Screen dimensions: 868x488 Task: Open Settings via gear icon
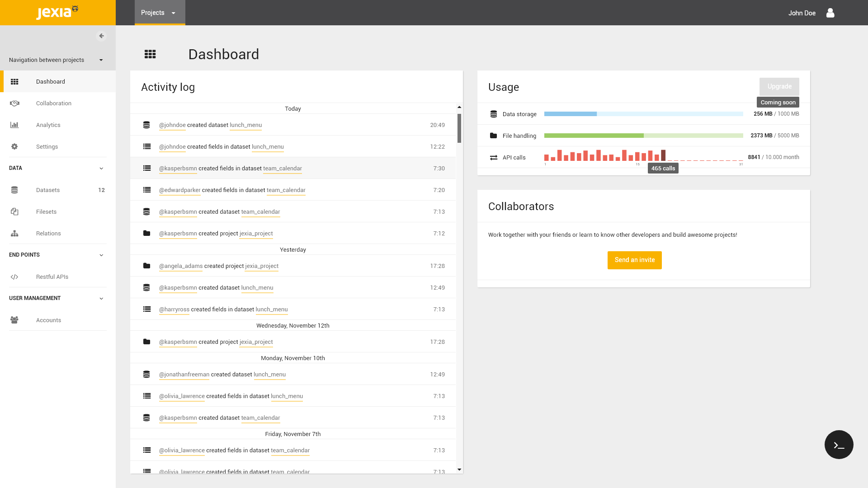[14, 147]
